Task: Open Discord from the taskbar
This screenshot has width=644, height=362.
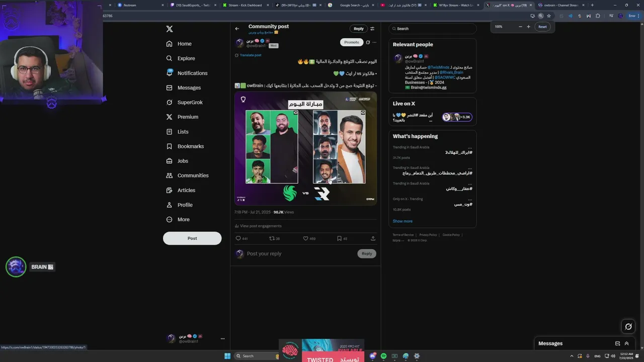Action: click(373, 356)
